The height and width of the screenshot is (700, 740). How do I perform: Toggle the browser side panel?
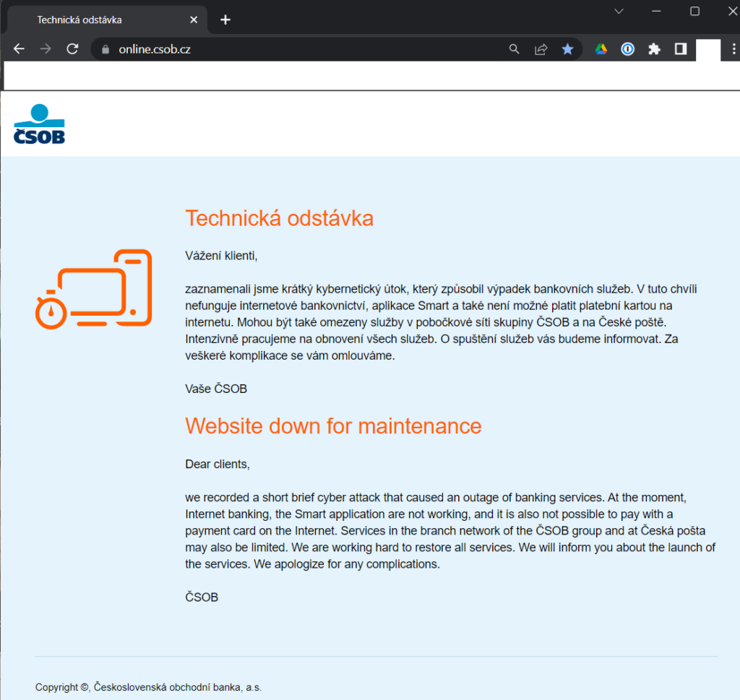tap(681, 49)
